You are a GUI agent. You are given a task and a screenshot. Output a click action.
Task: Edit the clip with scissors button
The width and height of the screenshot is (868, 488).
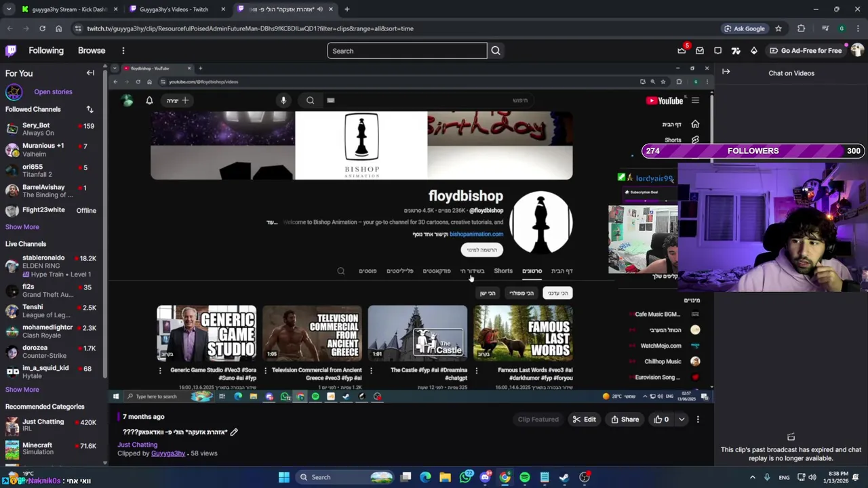(584, 420)
